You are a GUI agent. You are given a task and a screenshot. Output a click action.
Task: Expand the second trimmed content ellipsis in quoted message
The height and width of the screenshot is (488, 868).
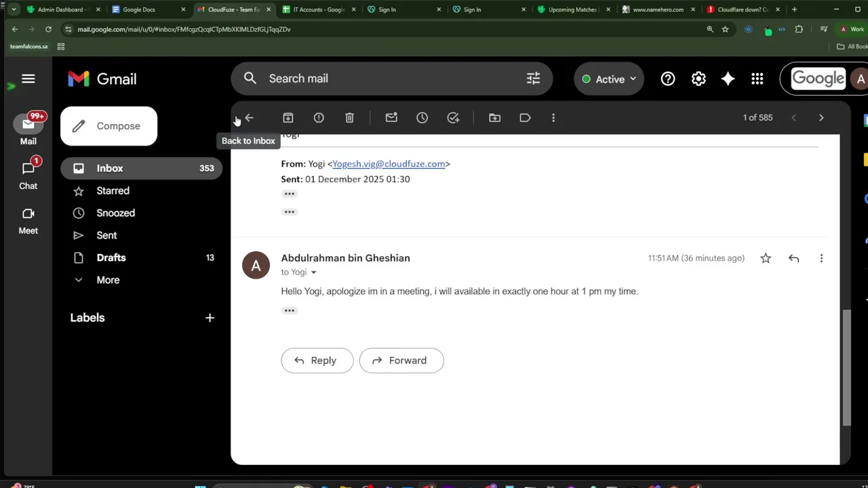click(290, 212)
